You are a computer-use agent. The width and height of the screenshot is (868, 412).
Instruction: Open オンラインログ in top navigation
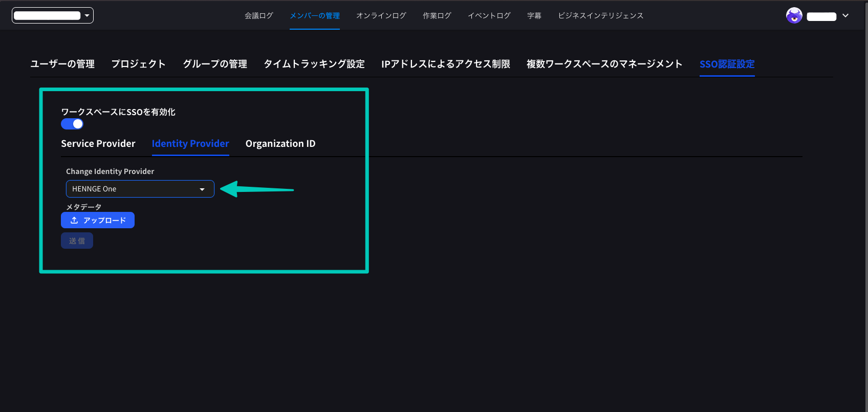tap(381, 16)
